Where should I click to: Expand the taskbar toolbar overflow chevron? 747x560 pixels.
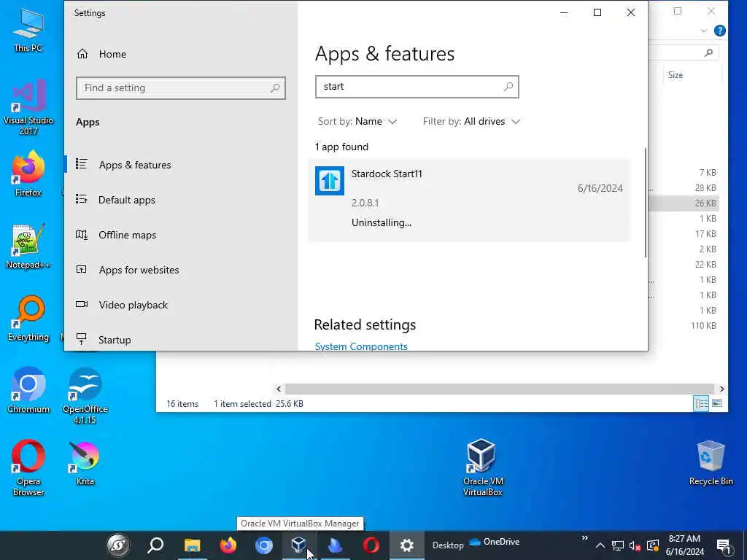click(x=584, y=539)
